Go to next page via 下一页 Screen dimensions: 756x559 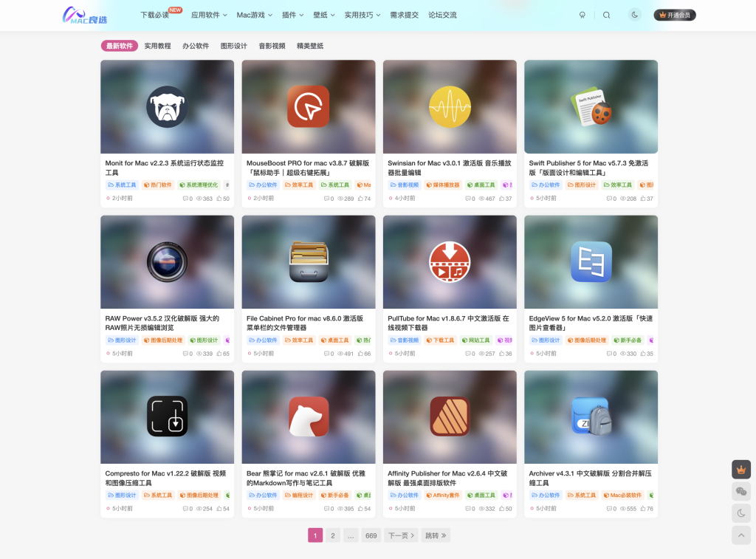tap(401, 535)
